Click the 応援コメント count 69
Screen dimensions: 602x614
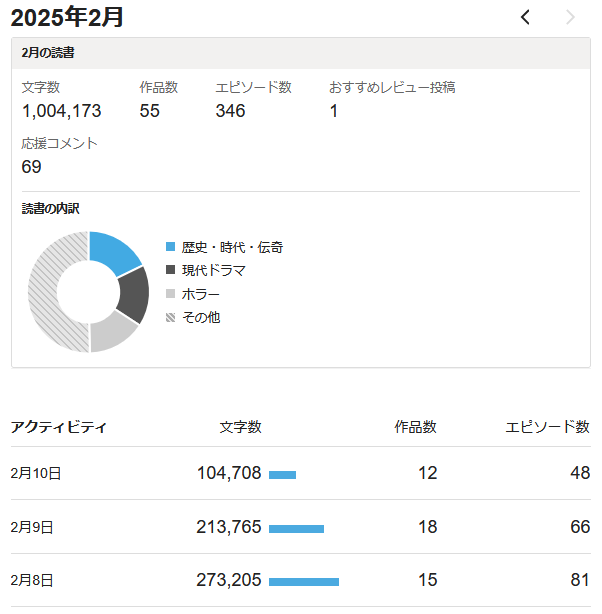(32, 166)
